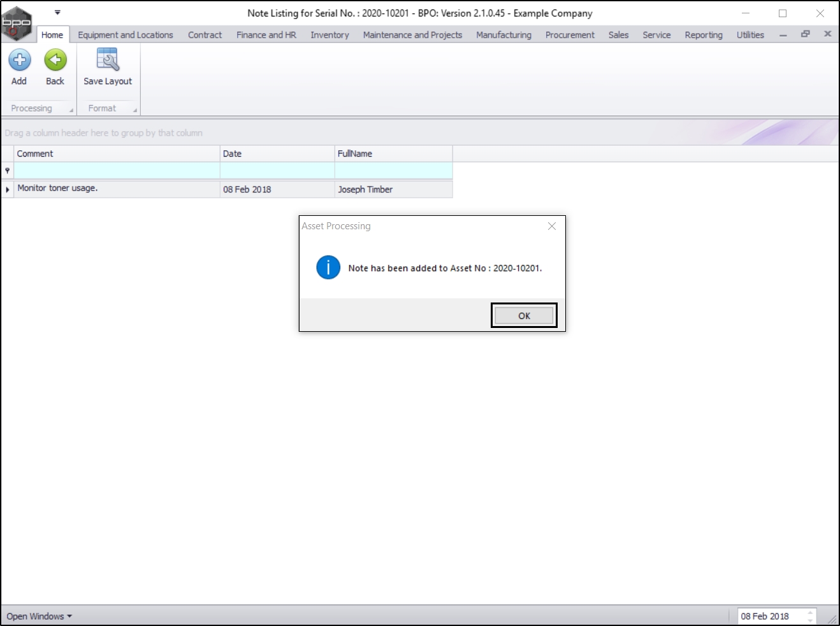This screenshot has height=626, width=840.
Task: Select the Manufacturing tab
Action: [503, 35]
